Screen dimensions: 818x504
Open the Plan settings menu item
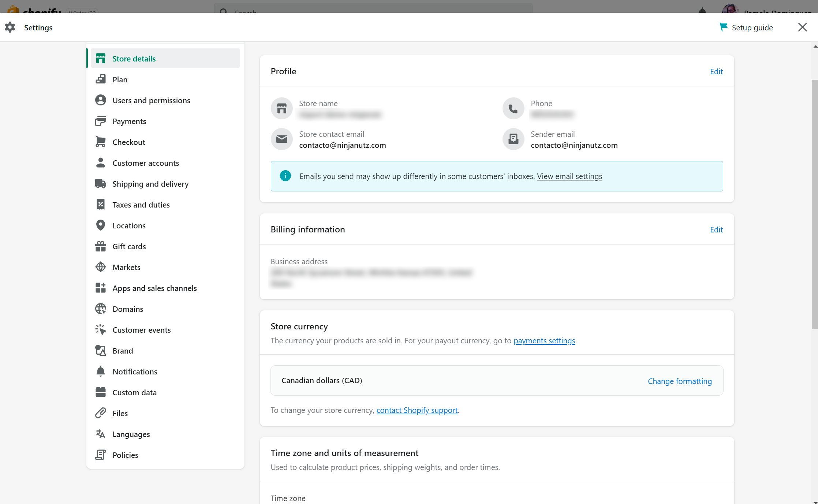tap(119, 79)
